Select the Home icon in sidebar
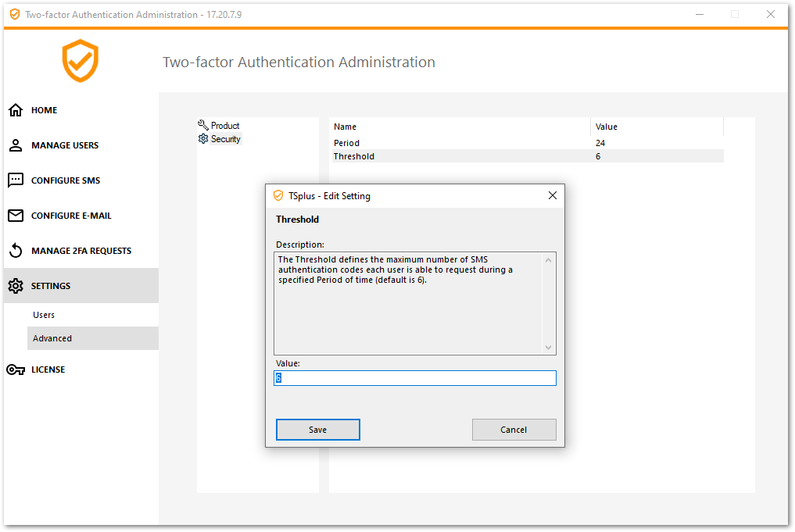Screen dimensions: 795x532 [x=16, y=110]
